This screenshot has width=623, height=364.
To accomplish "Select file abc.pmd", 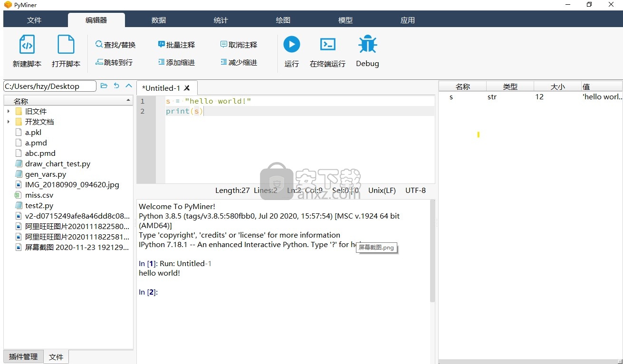I will click(x=40, y=153).
